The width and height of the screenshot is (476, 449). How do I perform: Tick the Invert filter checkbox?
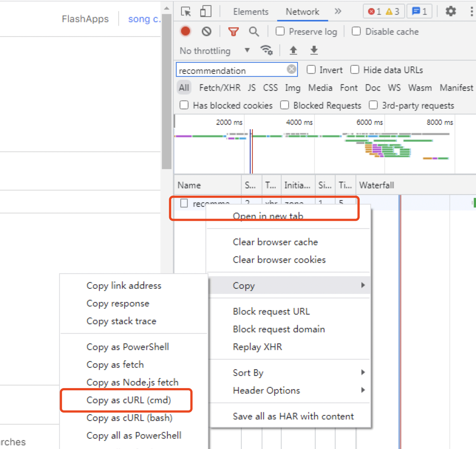311,70
